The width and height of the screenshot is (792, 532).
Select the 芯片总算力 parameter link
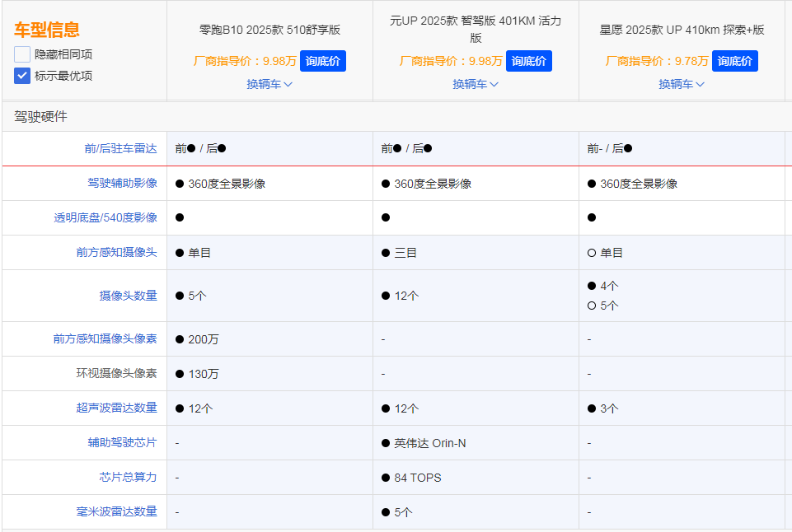(129, 477)
